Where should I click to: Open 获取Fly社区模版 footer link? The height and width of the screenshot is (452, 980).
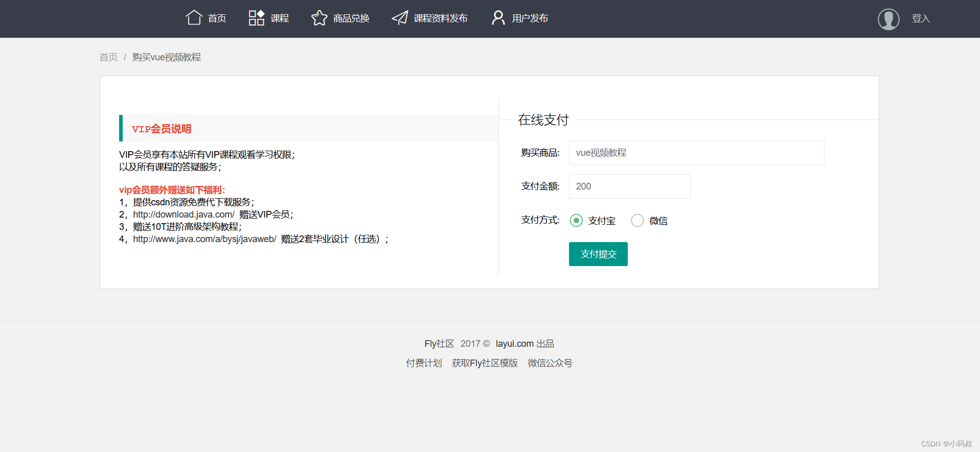[485, 363]
